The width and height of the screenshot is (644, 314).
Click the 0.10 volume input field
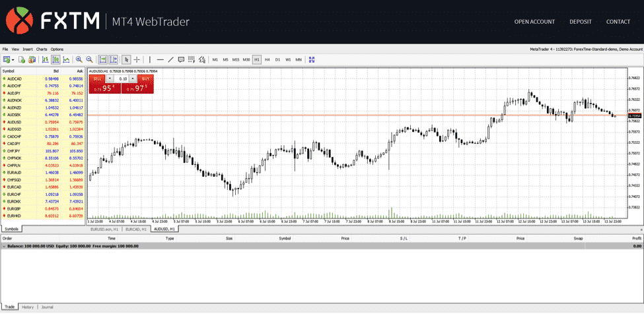click(122, 78)
